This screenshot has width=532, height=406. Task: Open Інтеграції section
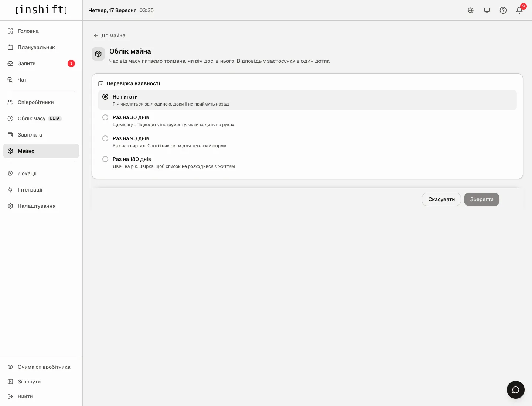(x=41, y=190)
